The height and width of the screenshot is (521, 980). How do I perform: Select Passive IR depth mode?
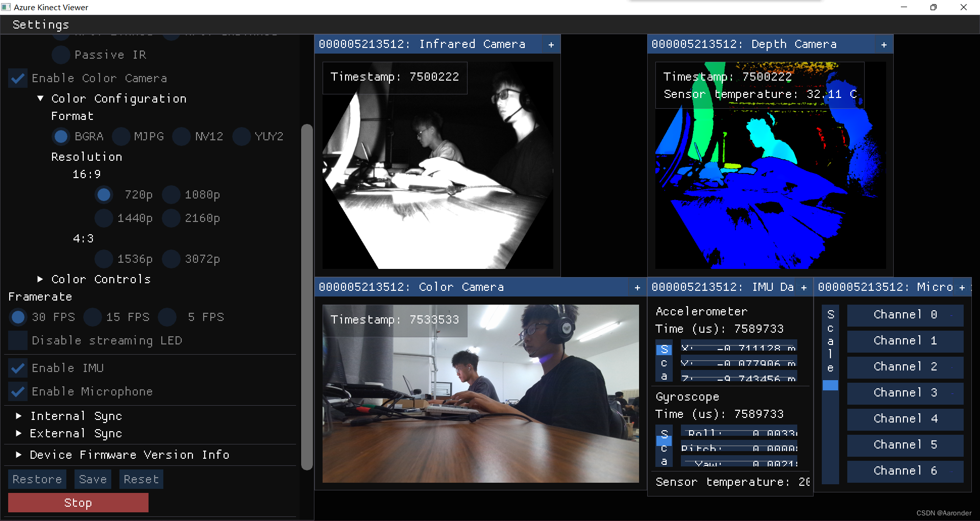click(x=61, y=55)
